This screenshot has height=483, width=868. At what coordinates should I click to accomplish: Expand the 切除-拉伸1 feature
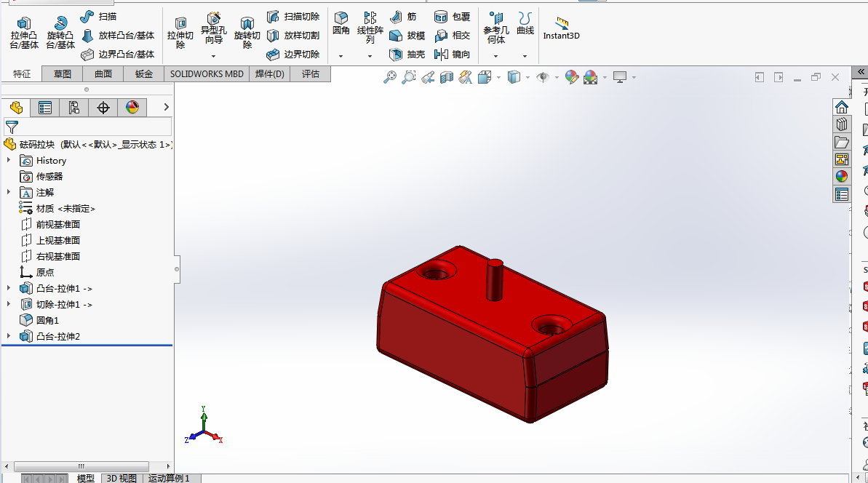click(8, 304)
